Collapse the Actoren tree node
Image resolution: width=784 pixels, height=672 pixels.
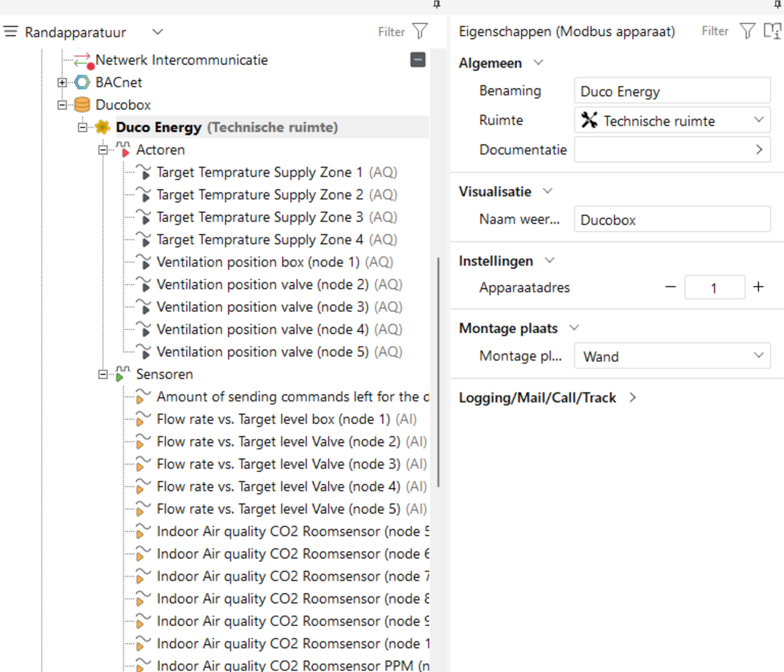tap(103, 150)
